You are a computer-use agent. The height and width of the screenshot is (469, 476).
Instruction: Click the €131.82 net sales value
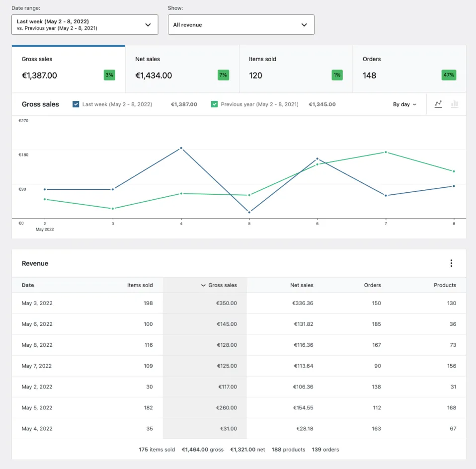[304, 324]
